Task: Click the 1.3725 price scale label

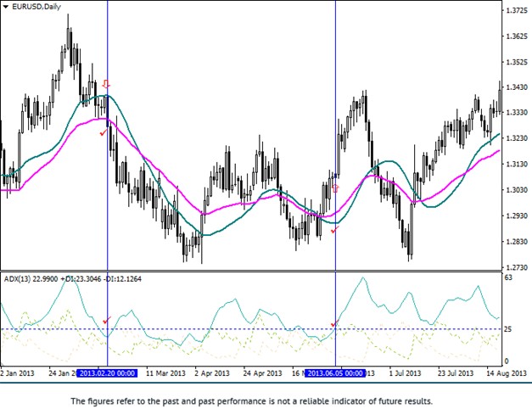Action: (516, 10)
